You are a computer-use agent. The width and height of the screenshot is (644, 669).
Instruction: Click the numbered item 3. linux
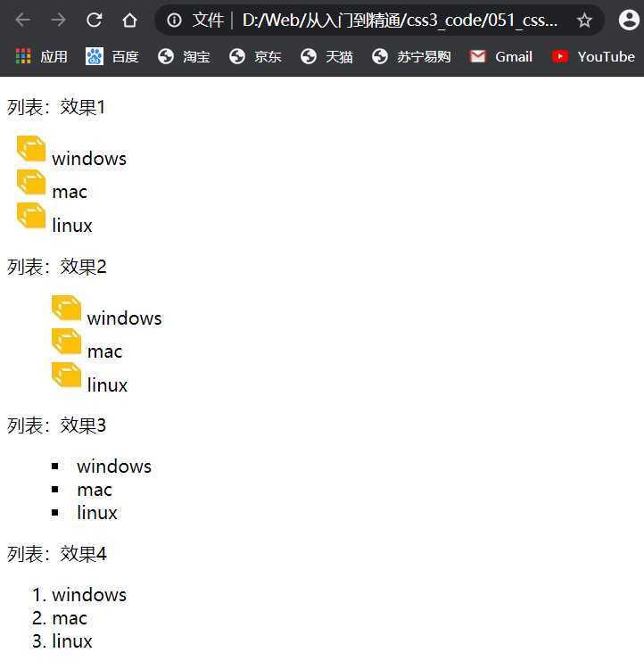tap(62, 640)
